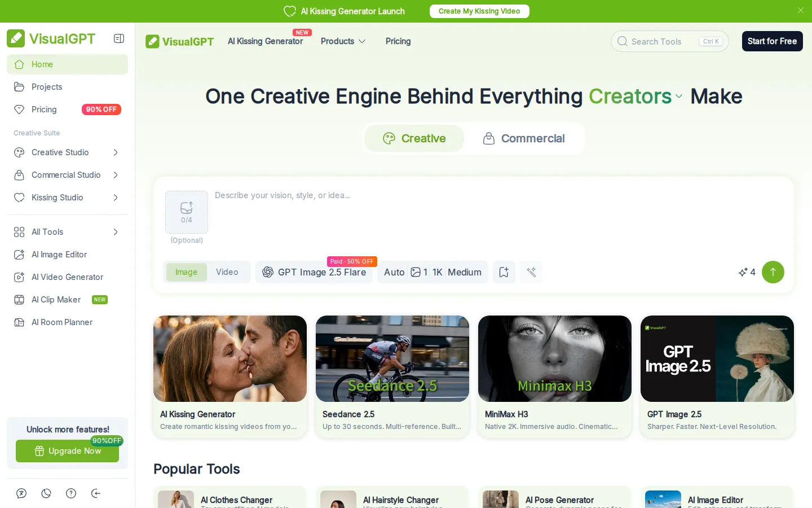Viewport: 812px width, 508px height.
Task: Switch to the Commercial tab
Action: tap(524, 138)
